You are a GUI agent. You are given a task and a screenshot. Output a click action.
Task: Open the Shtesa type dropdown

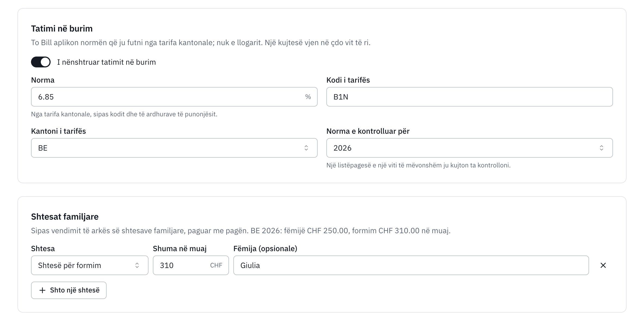coord(90,265)
